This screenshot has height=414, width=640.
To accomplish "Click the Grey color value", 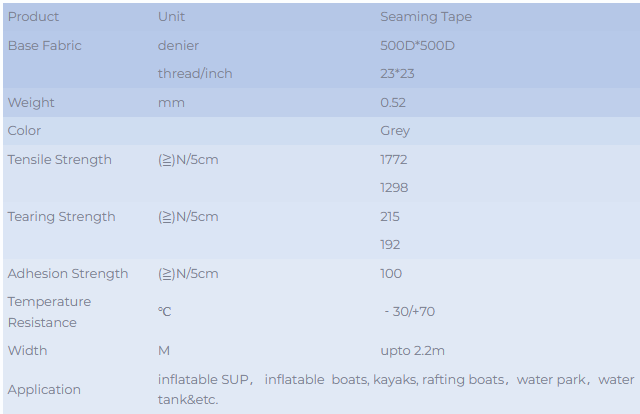I will pos(395,131).
